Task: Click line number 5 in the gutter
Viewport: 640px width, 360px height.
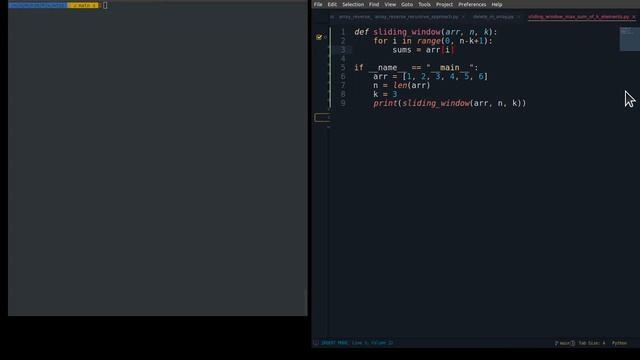Action: [343, 67]
